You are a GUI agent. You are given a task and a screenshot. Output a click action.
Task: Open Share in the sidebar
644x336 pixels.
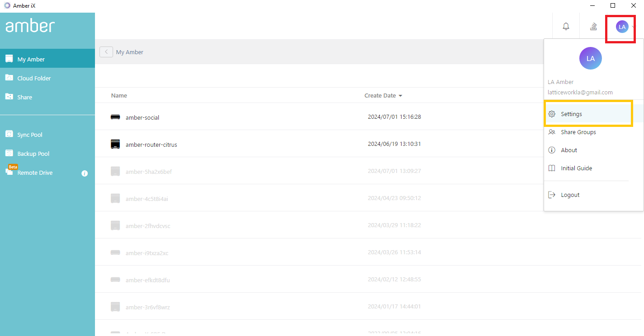point(47,97)
